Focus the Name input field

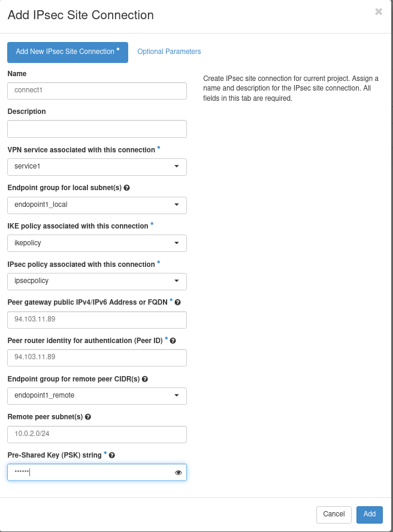[x=97, y=91]
